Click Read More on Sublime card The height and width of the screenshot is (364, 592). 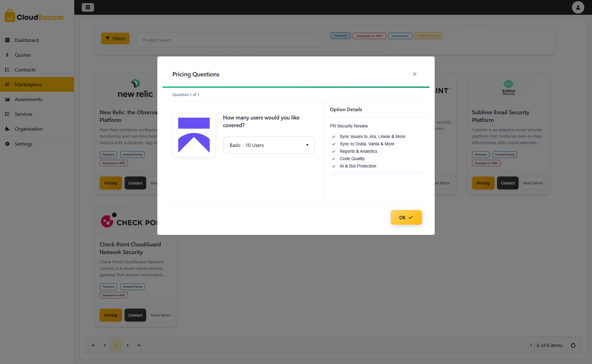pos(533,183)
